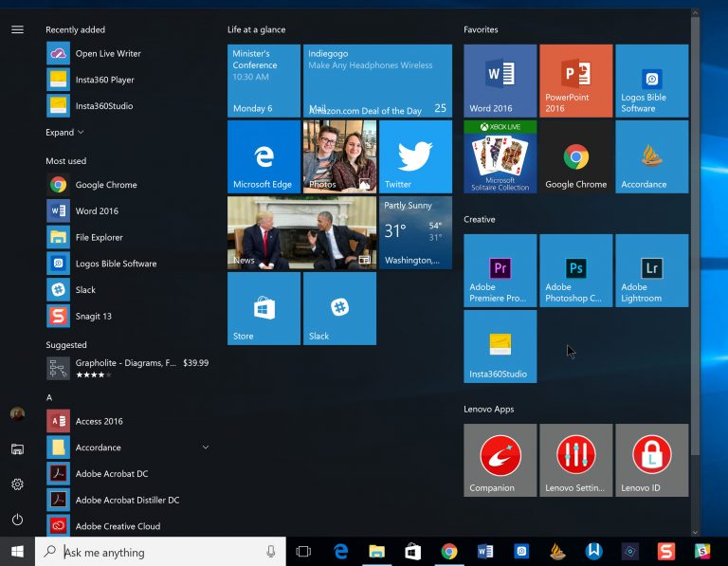Image resolution: width=728 pixels, height=566 pixels.
Task: Open Windows Store from the taskbar
Action: tap(412, 552)
